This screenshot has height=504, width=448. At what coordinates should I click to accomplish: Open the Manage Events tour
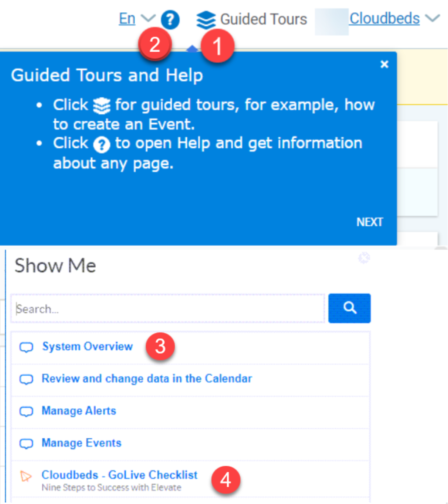81,443
